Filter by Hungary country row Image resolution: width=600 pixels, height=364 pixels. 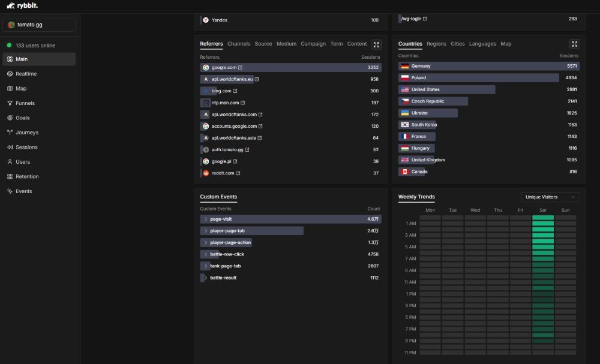click(x=488, y=148)
